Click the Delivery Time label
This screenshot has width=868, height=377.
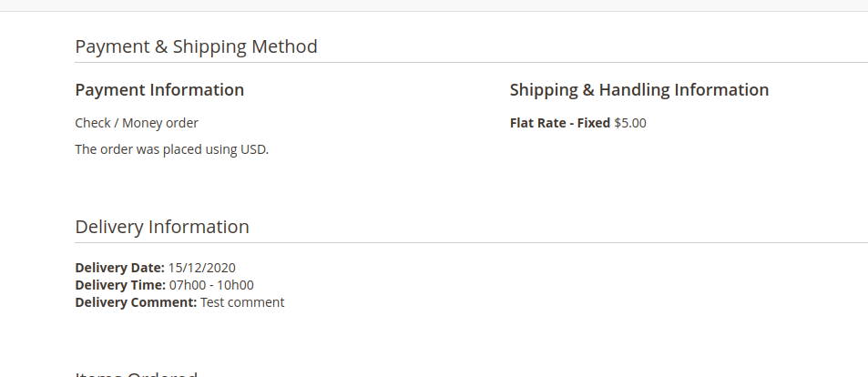[x=120, y=285]
